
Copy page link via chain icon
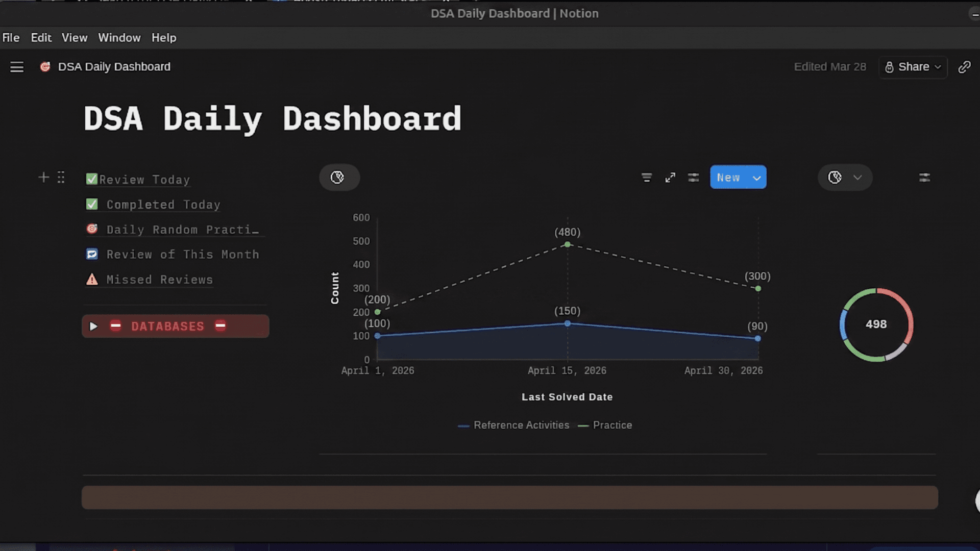(x=964, y=67)
